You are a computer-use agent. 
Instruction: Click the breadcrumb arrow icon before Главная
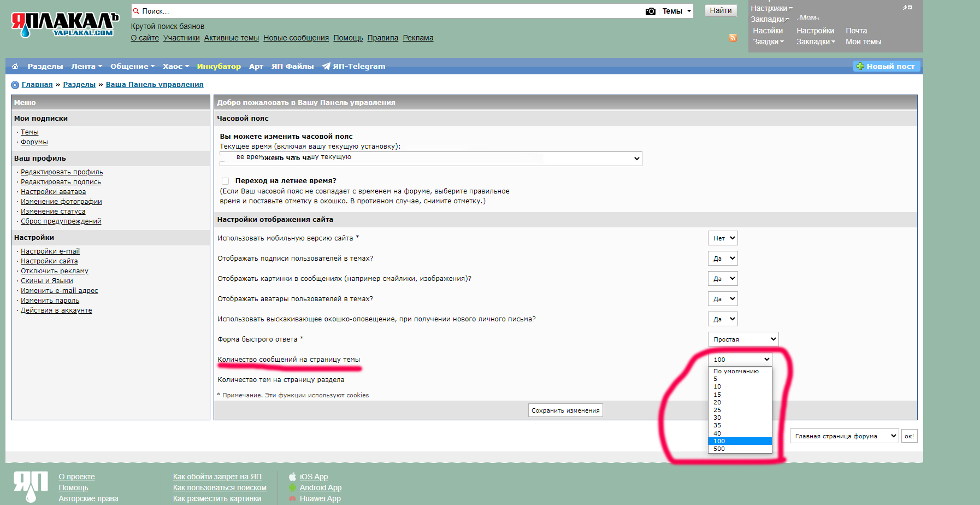pyautogui.click(x=15, y=85)
